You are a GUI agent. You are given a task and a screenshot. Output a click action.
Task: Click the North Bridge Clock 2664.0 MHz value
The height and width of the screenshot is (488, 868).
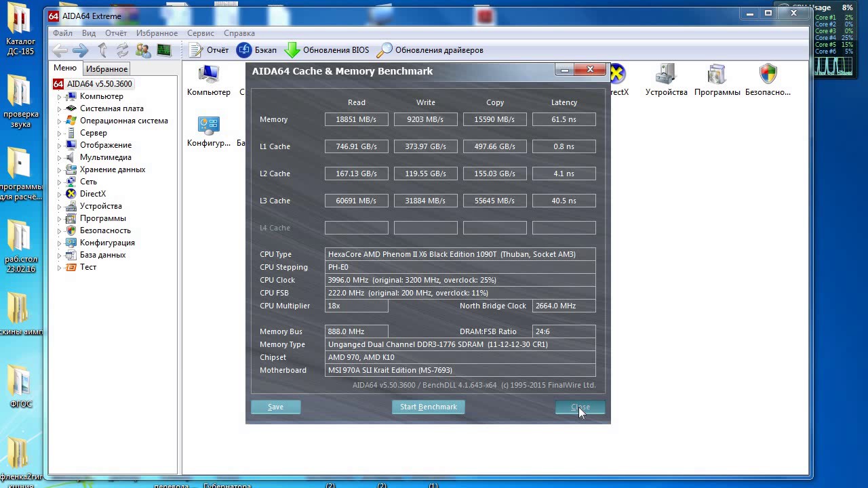(564, 306)
